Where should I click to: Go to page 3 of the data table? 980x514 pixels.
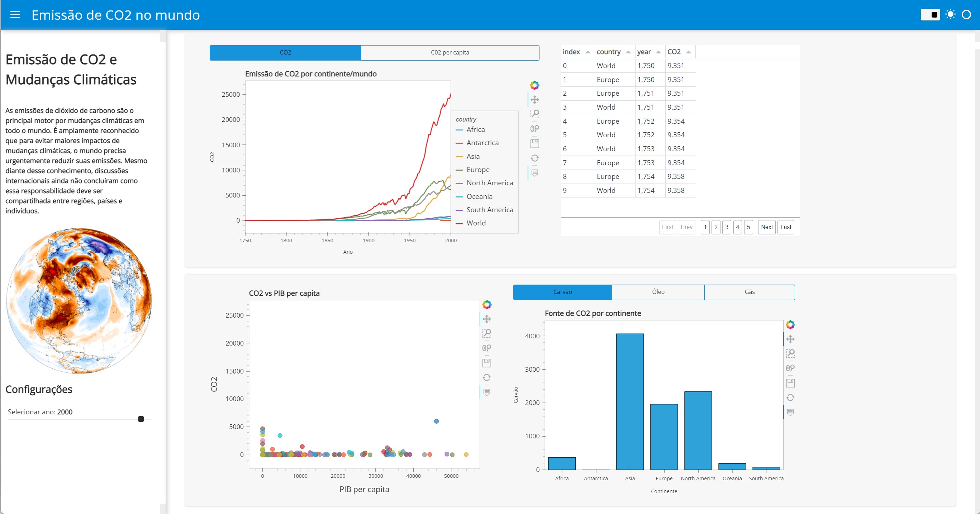(727, 227)
